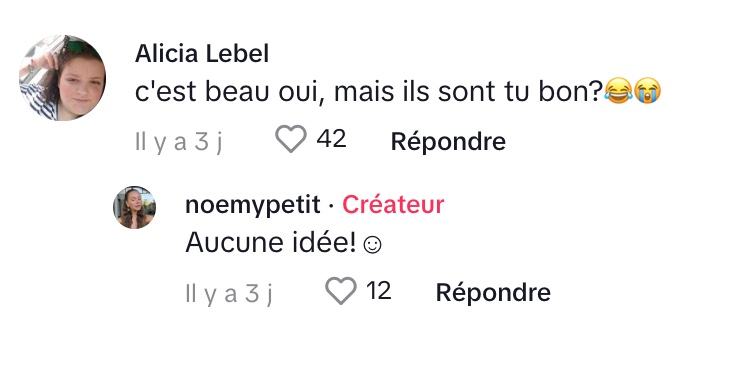The image size is (736, 376).
Task: Open noemypetit's profile picture
Action: click(x=134, y=207)
